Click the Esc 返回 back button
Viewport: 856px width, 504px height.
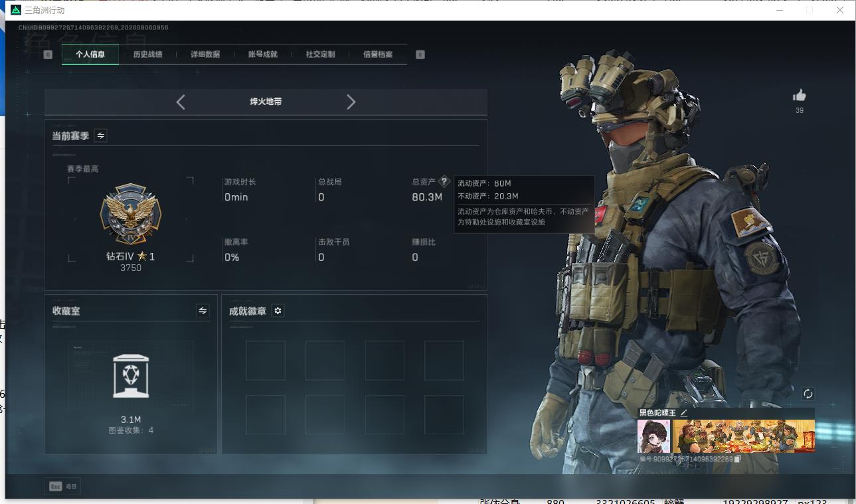(62, 487)
